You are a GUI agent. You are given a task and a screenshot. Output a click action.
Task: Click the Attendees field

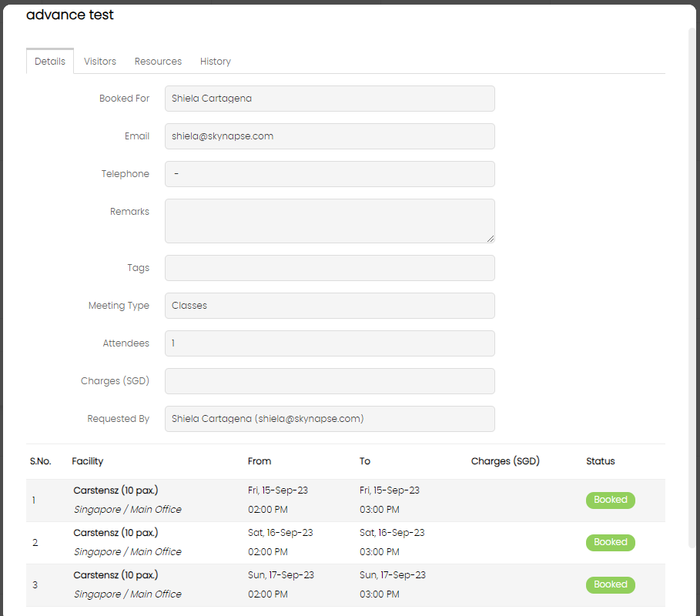click(330, 343)
